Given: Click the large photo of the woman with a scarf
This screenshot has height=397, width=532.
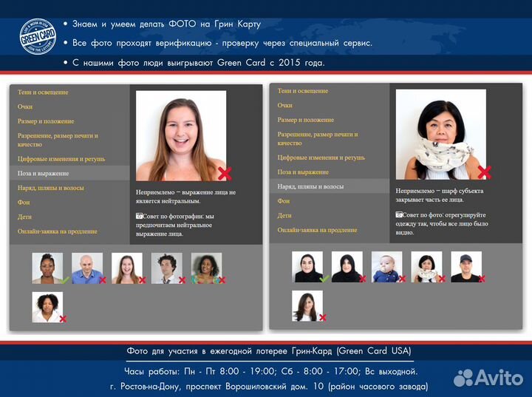Looking at the screenshot, I should [440, 134].
